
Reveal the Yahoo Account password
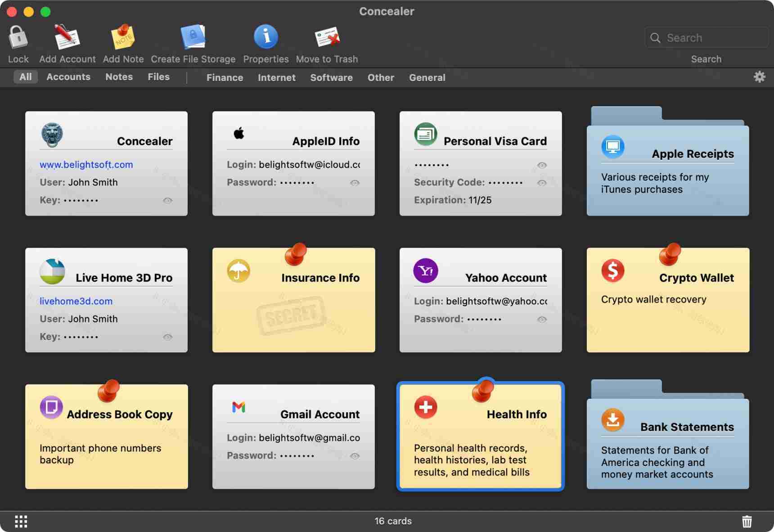542,320
